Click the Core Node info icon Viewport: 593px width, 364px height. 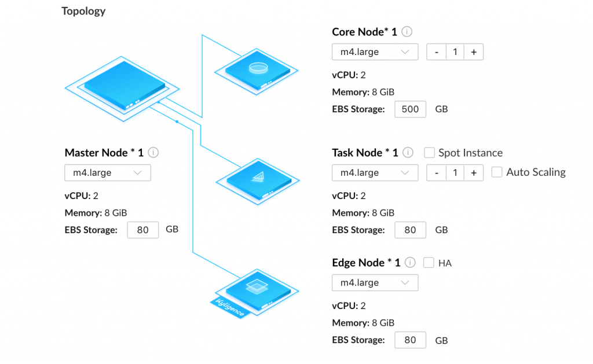(x=407, y=32)
